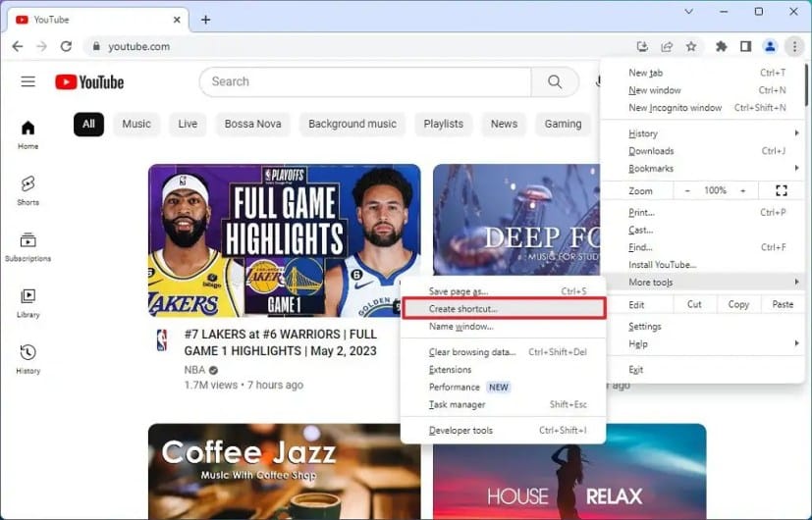Image resolution: width=812 pixels, height=520 pixels.
Task: Bookmark this page with star icon
Action: [691, 46]
